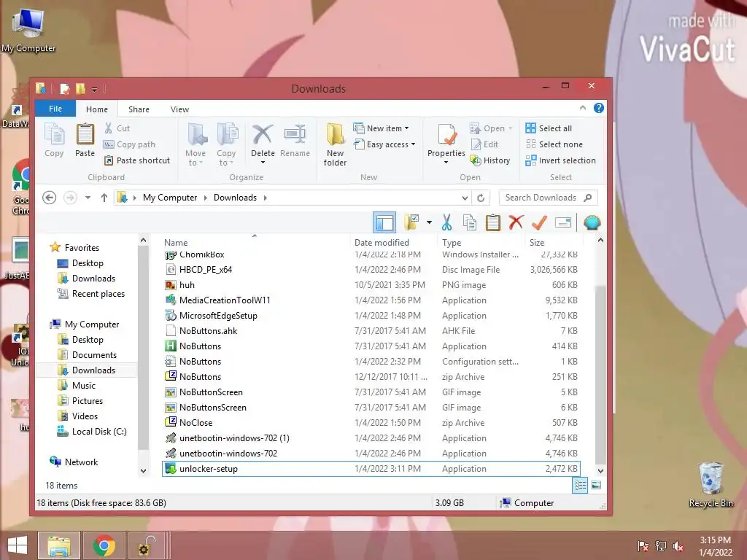Open recent locations dropdown arrow
The image size is (747, 560).
(88, 198)
